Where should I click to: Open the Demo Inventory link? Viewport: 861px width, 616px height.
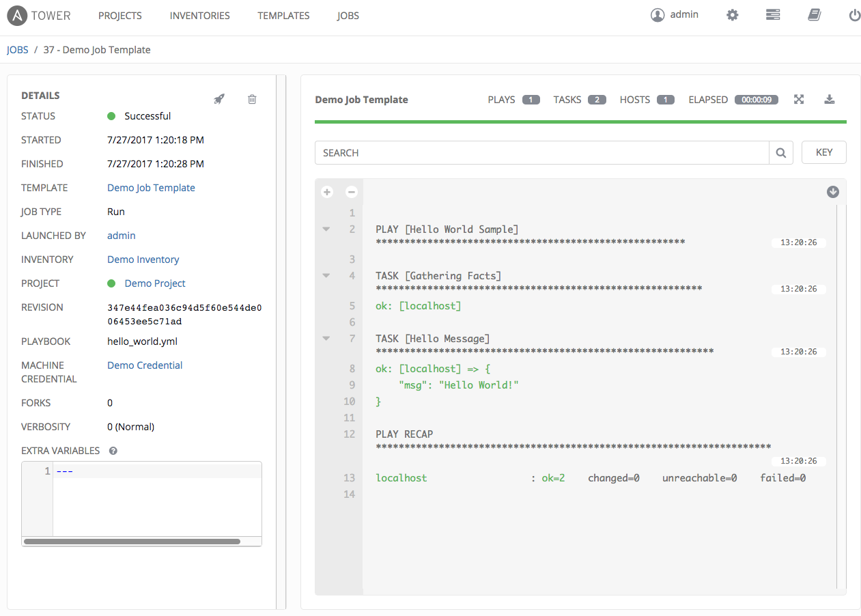[143, 260]
